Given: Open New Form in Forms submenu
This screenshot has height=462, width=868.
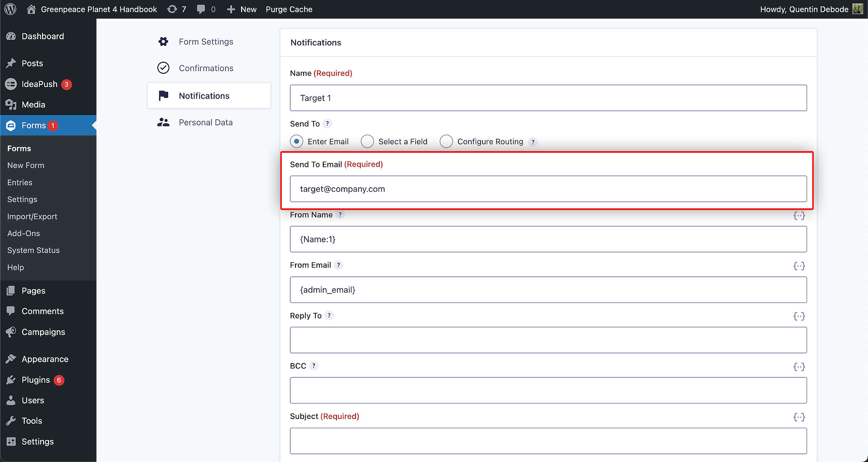Looking at the screenshot, I should click(26, 165).
